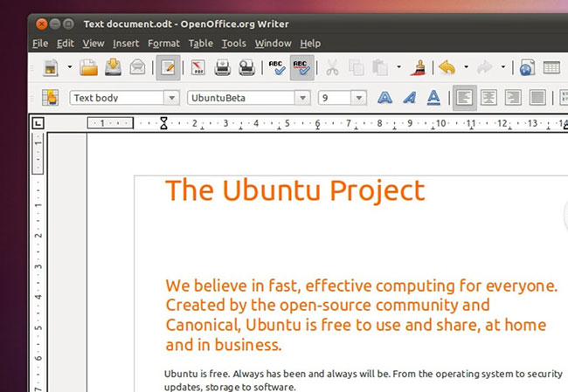Click the 'Ubuntu is free. Always has been' line
This screenshot has height=392, width=568.
364,374
